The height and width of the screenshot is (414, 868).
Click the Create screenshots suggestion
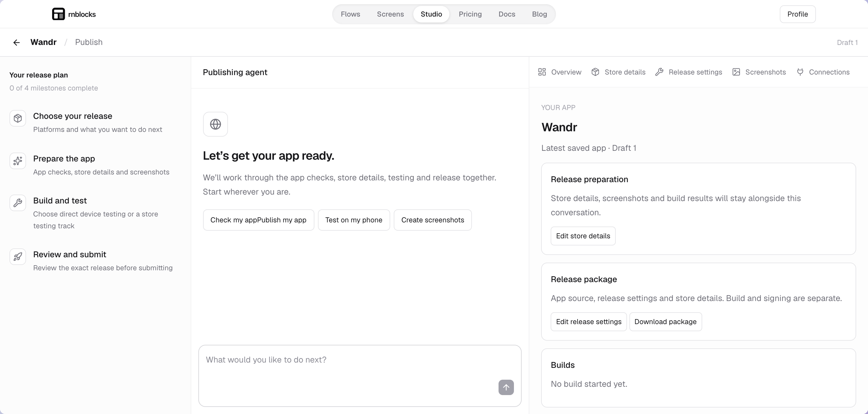click(433, 220)
